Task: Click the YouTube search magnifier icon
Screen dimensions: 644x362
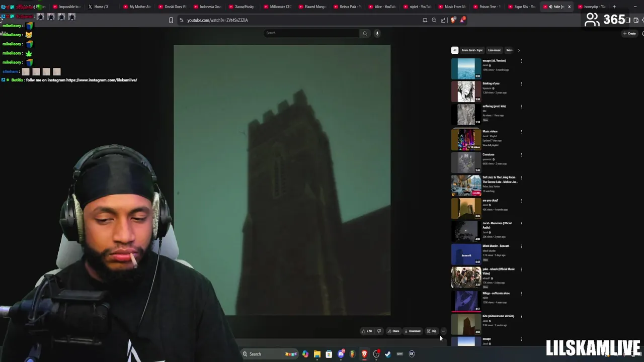Action: (365, 33)
